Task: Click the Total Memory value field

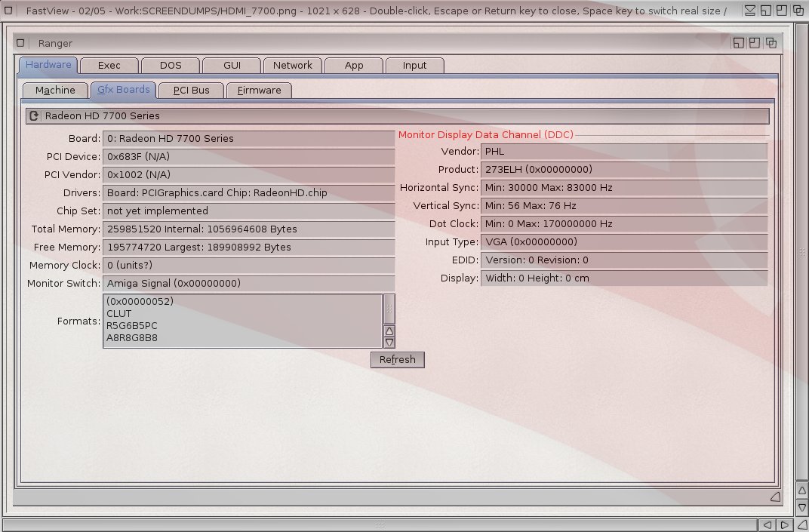Action: [249, 229]
